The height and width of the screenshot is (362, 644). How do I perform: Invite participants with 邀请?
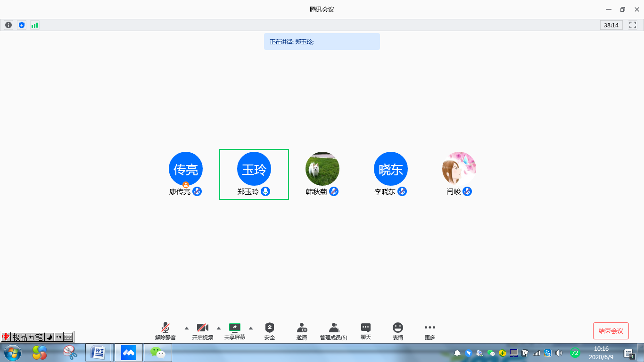[x=302, y=331]
